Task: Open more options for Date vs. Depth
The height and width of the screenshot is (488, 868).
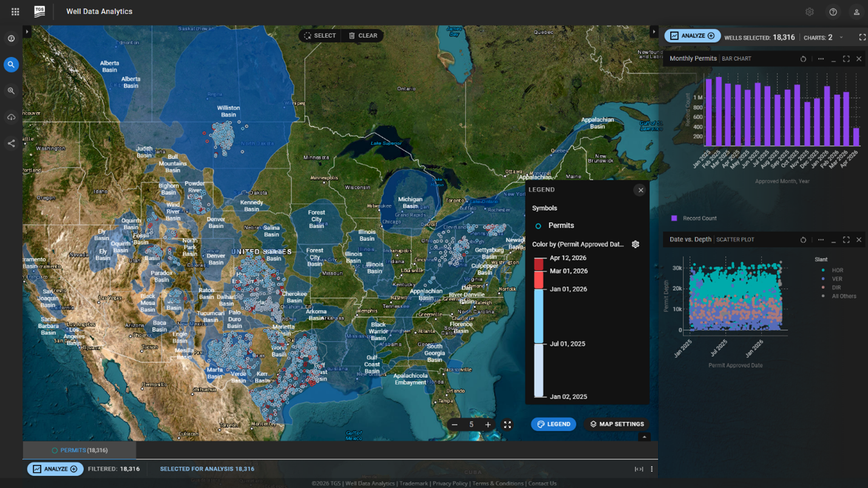Action: pyautogui.click(x=821, y=240)
